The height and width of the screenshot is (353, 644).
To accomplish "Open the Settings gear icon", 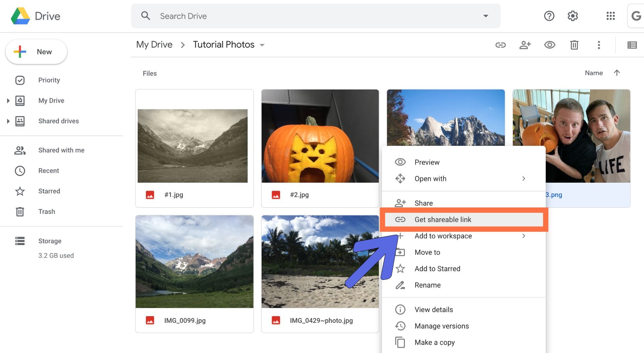I will tap(573, 16).
